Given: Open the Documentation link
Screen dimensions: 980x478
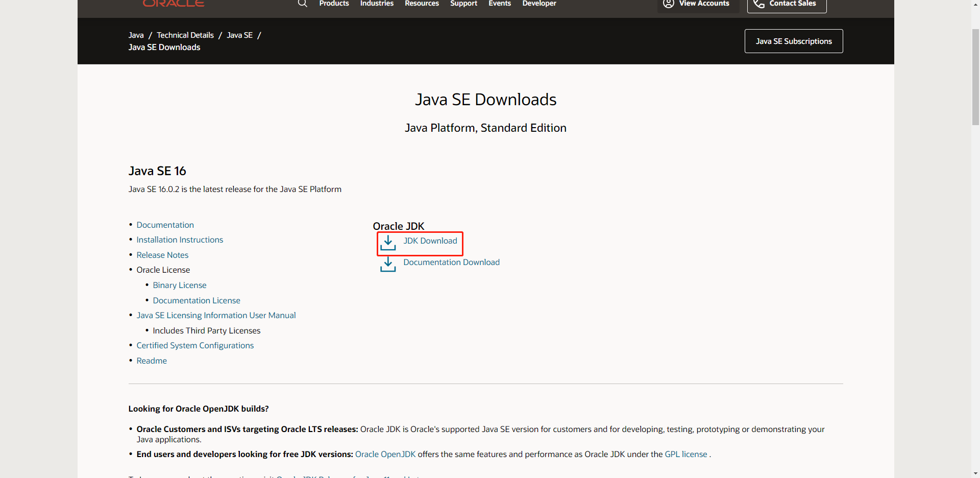Looking at the screenshot, I should click(165, 225).
